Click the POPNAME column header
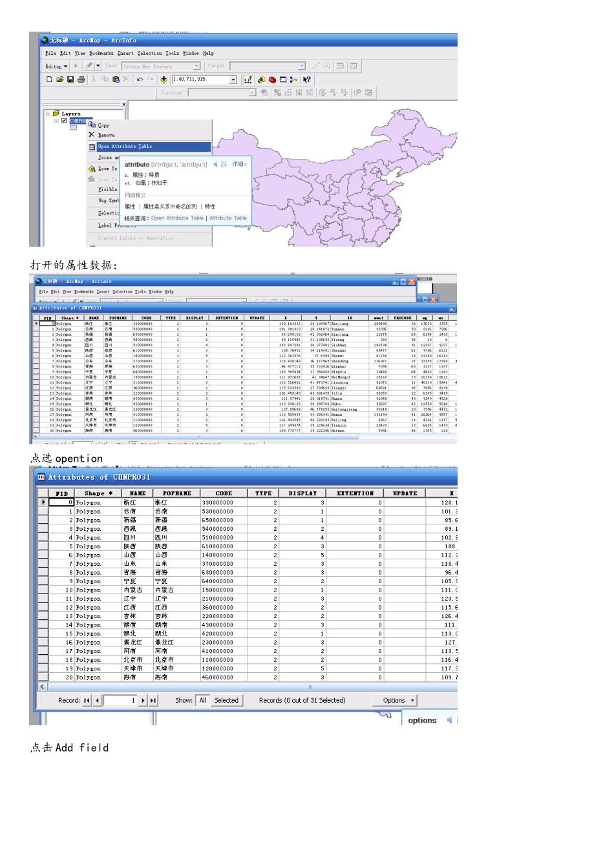Image resolution: width=614 pixels, height=868 pixels. [x=176, y=493]
